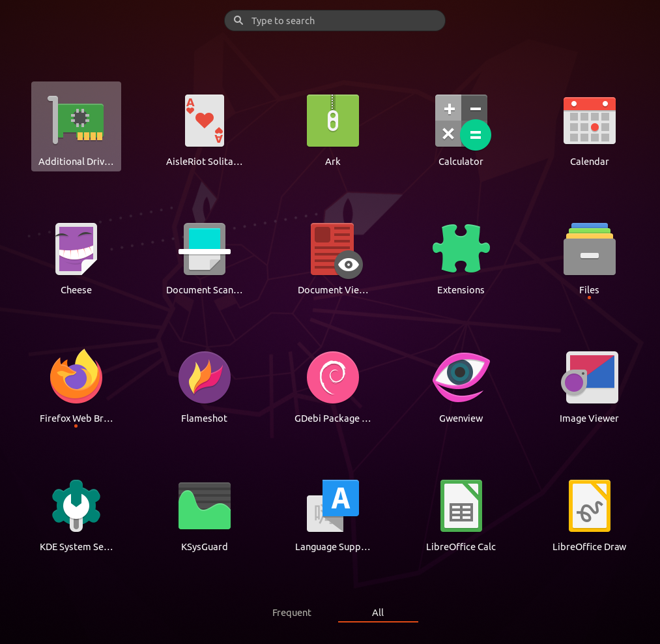This screenshot has width=660, height=644.
Task: Click the search magnifier icon
Action: [238, 20]
